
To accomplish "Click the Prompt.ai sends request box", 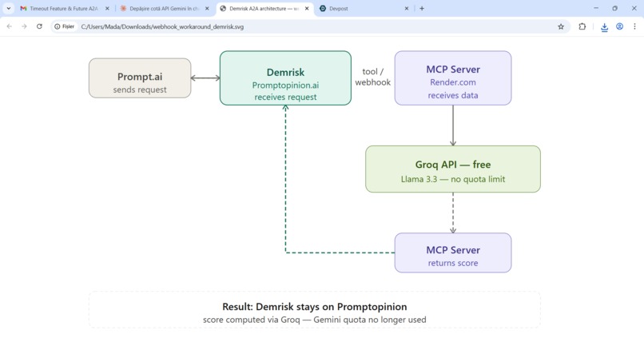I will 140,78.
